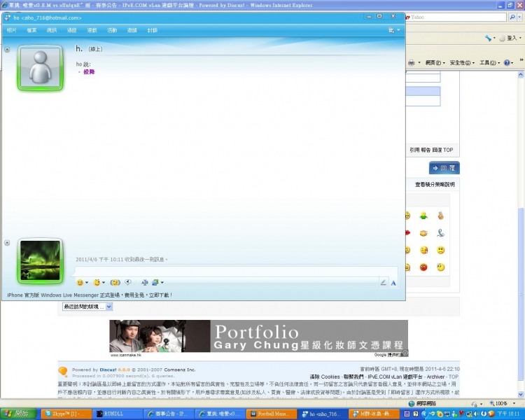Open the 相片 menu in Messenger
The width and height of the screenshot is (525, 420).
(12, 30)
